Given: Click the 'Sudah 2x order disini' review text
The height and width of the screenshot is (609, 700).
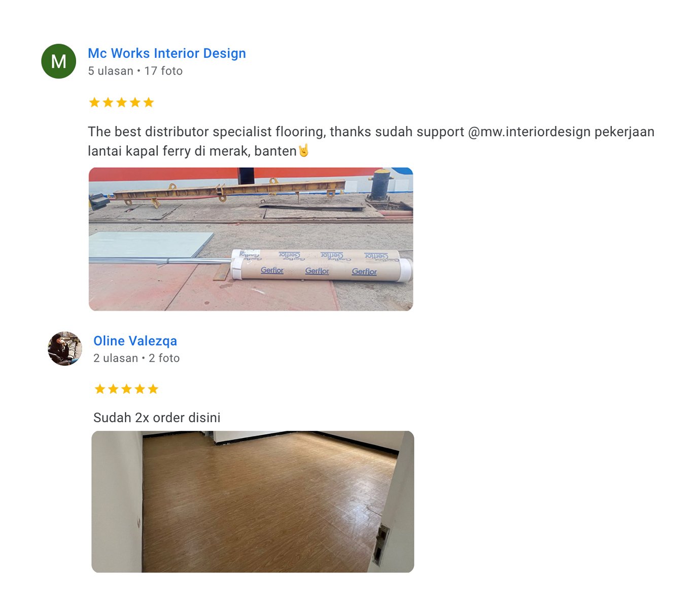Looking at the screenshot, I should coord(157,418).
